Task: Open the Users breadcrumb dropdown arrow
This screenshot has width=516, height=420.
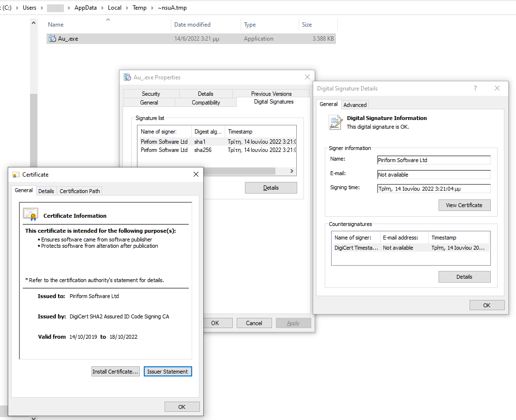Action: click(x=41, y=8)
